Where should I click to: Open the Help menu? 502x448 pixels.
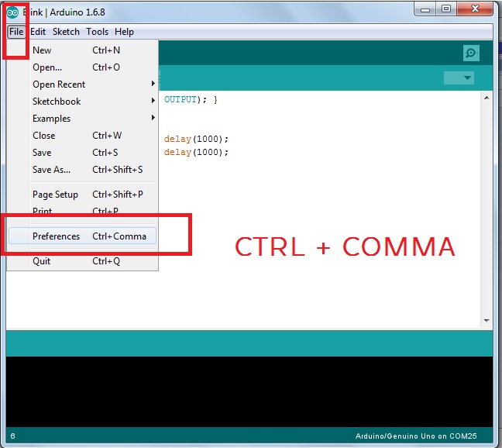coord(124,32)
